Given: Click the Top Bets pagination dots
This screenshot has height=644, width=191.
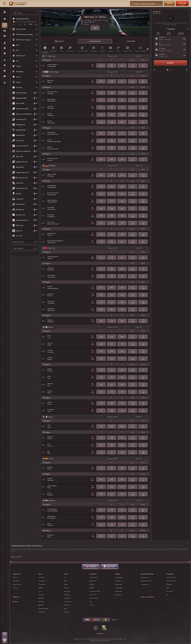Looking at the screenshot, I should [170, 70].
